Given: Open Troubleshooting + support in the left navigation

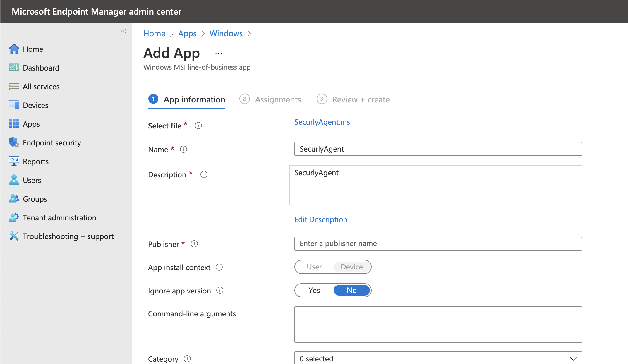Looking at the screenshot, I should [x=68, y=236].
